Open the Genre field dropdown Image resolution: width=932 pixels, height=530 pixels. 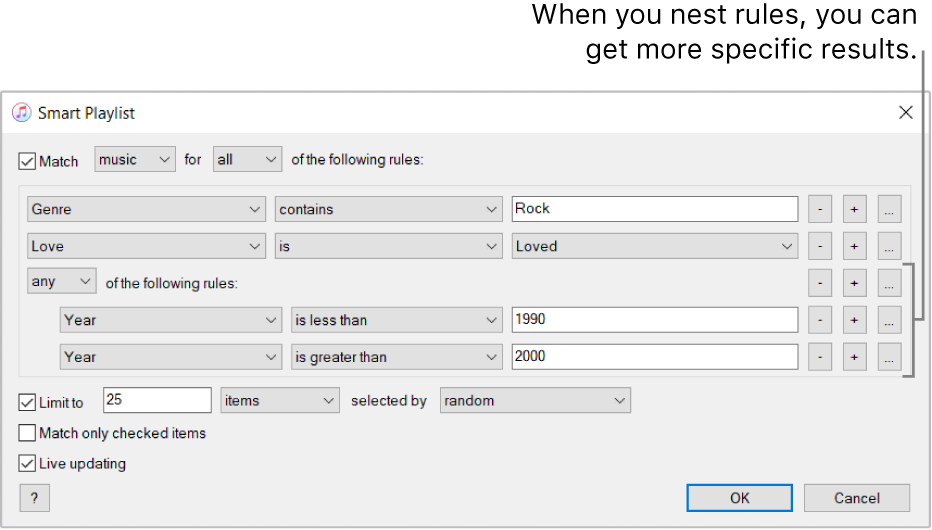146,209
